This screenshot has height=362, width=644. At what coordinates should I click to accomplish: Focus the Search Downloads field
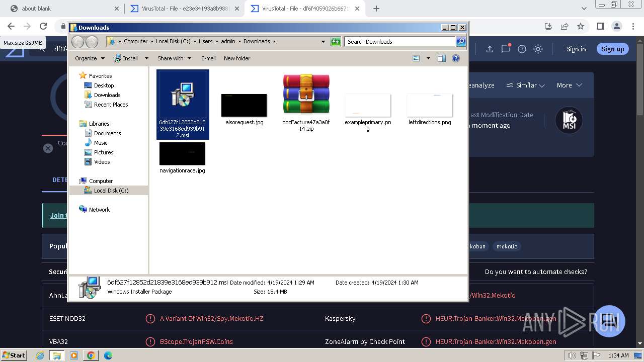tap(400, 42)
